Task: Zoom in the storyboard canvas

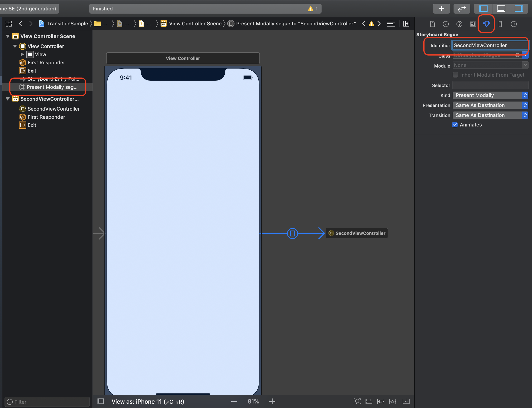Action: [x=272, y=401]
